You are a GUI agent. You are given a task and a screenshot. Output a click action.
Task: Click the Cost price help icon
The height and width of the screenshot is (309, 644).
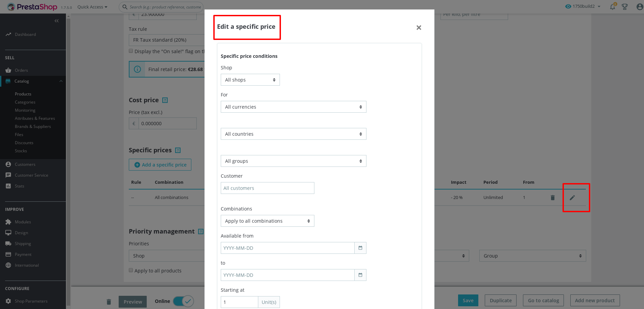click(165, 100)
